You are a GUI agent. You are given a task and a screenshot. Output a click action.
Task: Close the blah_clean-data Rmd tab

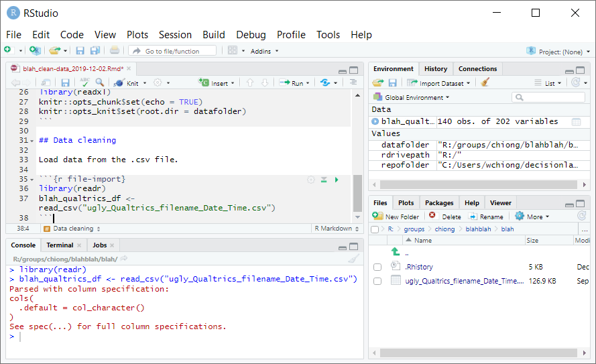coord(129,69)
